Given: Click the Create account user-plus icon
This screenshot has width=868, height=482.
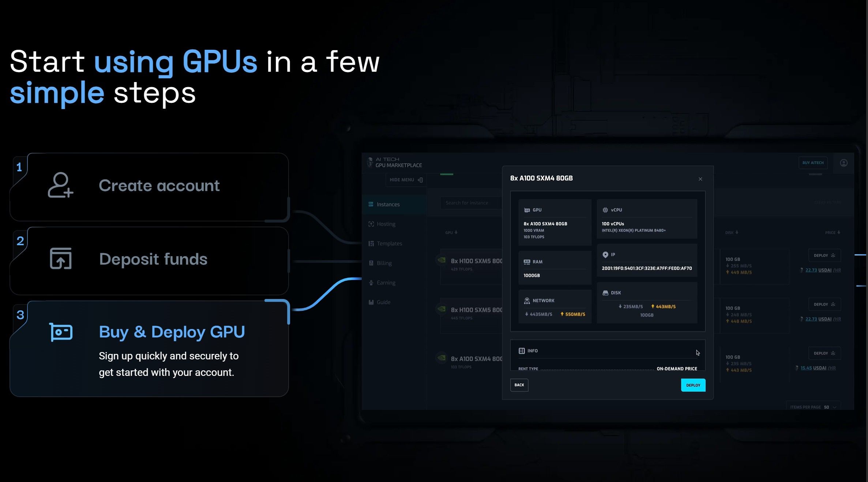Looking at the screenshot, I should [x=60, y=185].
